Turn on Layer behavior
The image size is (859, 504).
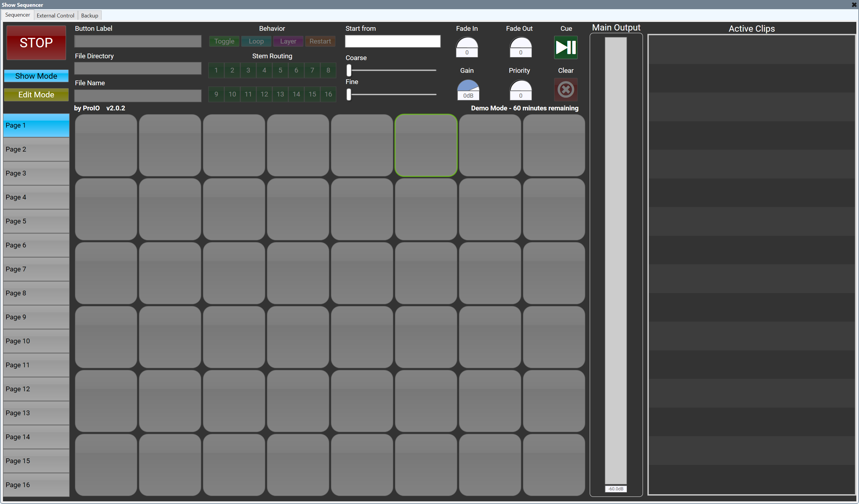click(x=288, y=41)
